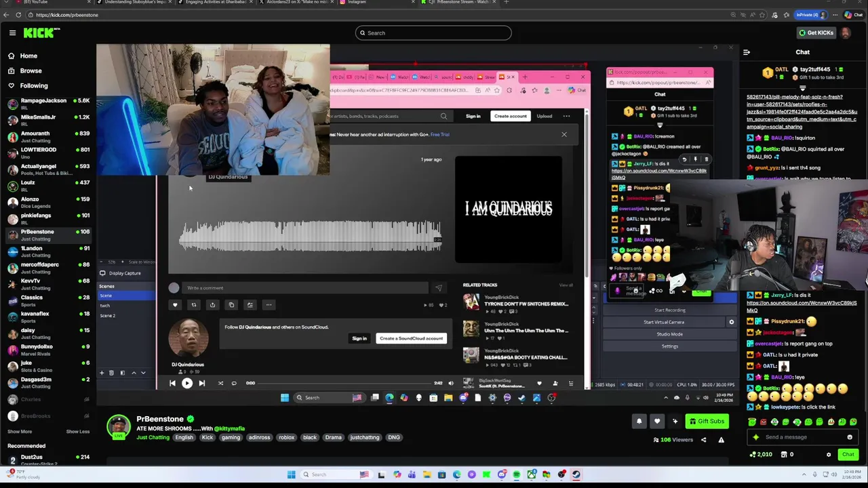The height and width of the screenshot is (488, 868).
Task: Repost the SoundCloud track
Action: pyautogui.click(x=194, y=305)
